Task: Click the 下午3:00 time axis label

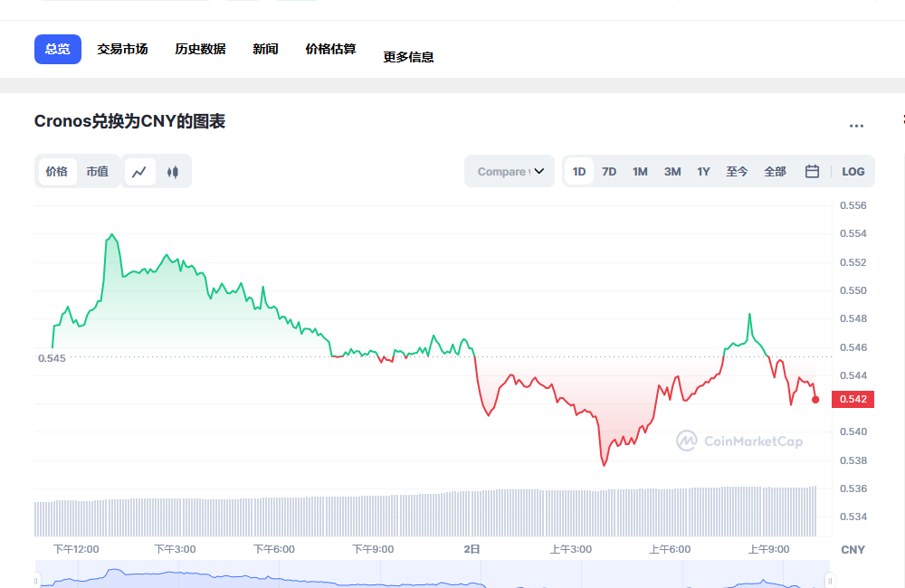Action: pos(175,549)
